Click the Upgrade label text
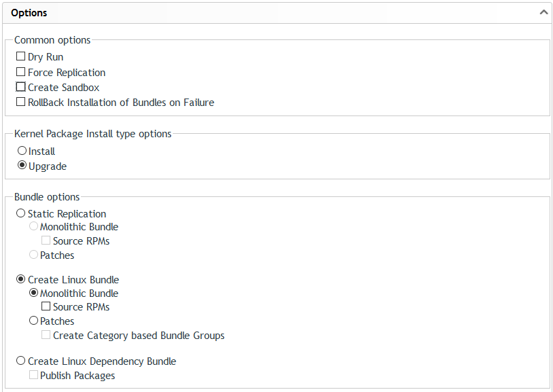 (48, 166)
